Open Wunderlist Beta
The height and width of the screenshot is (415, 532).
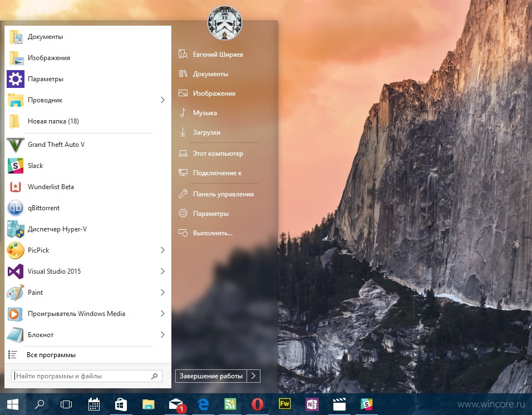88,187
